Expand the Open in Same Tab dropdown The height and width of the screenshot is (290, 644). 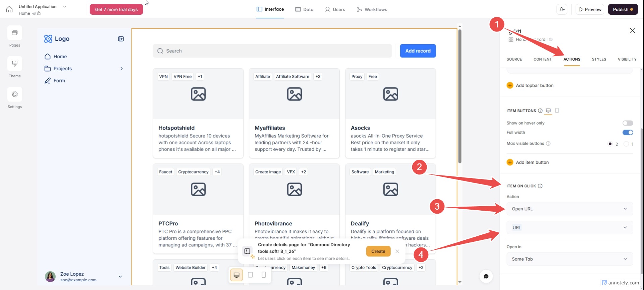570,259
